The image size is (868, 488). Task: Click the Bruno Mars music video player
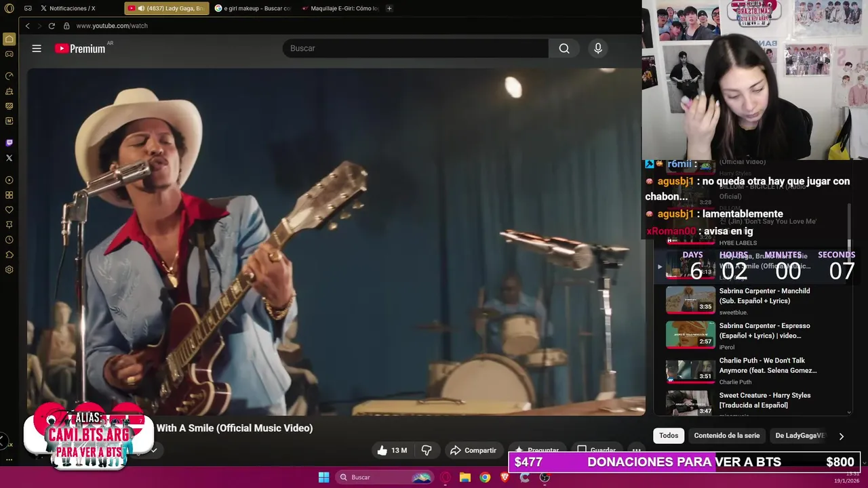336,241
